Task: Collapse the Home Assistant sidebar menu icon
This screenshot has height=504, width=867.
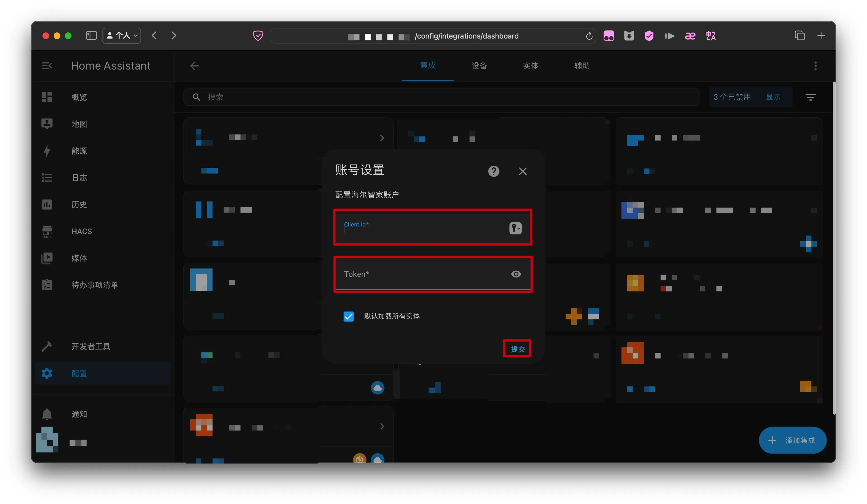Action: point(47,66)
